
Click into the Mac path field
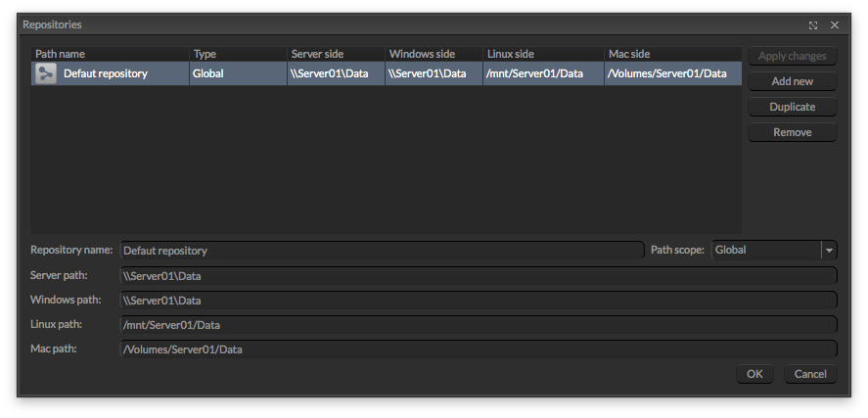478,349
